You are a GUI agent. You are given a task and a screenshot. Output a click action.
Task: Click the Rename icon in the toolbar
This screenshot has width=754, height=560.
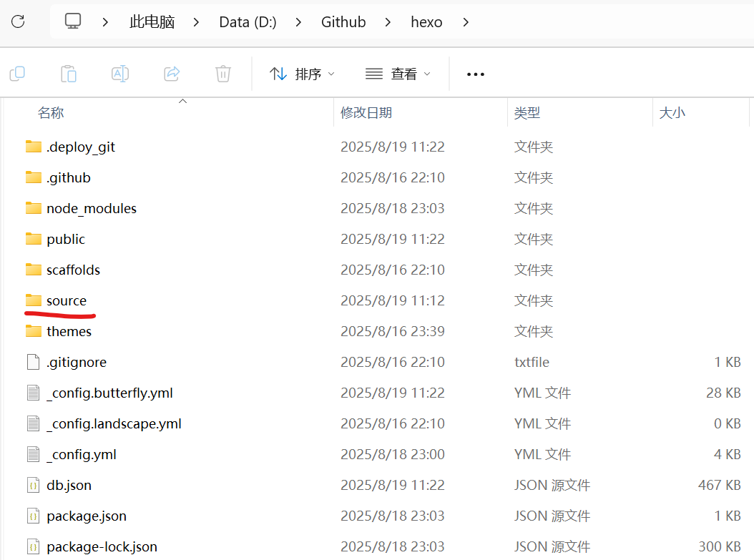(x=120, y=73)
